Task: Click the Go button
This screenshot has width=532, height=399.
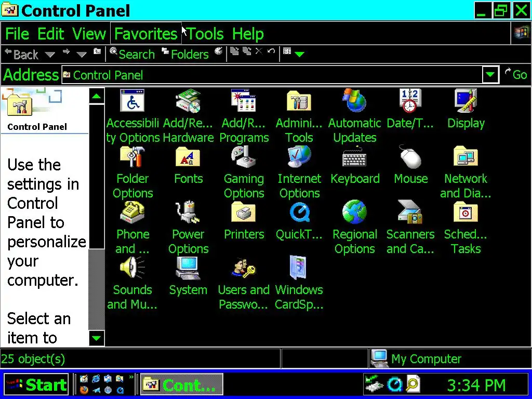Action: (x=516, y=75)
